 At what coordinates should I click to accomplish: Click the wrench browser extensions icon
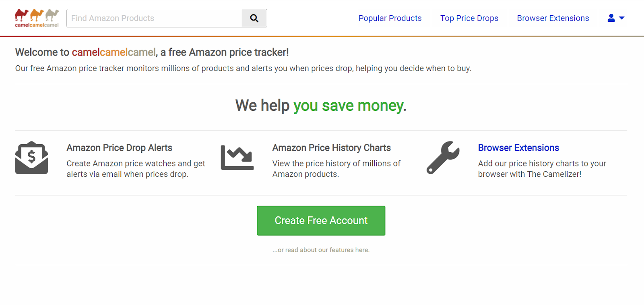click(443, 158)
